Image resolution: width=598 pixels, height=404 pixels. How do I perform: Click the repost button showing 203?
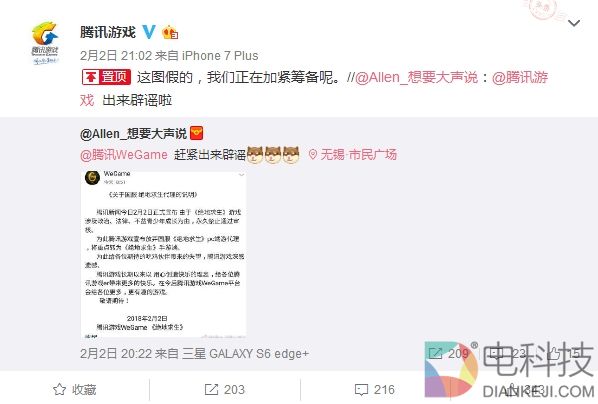click(225, 390)
